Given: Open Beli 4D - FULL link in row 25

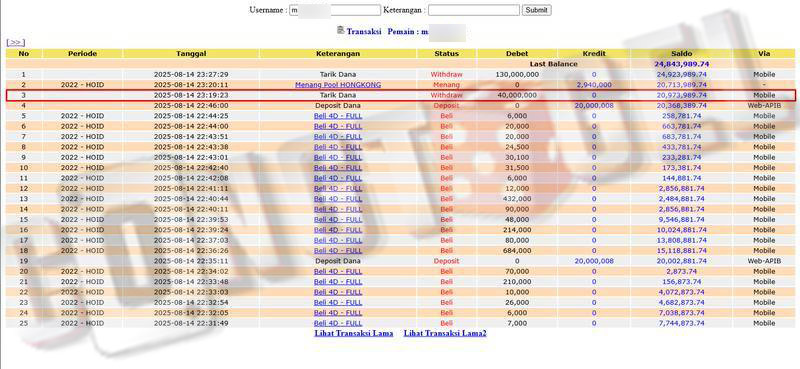Looking at the screenshot, I should pos(338,323).
